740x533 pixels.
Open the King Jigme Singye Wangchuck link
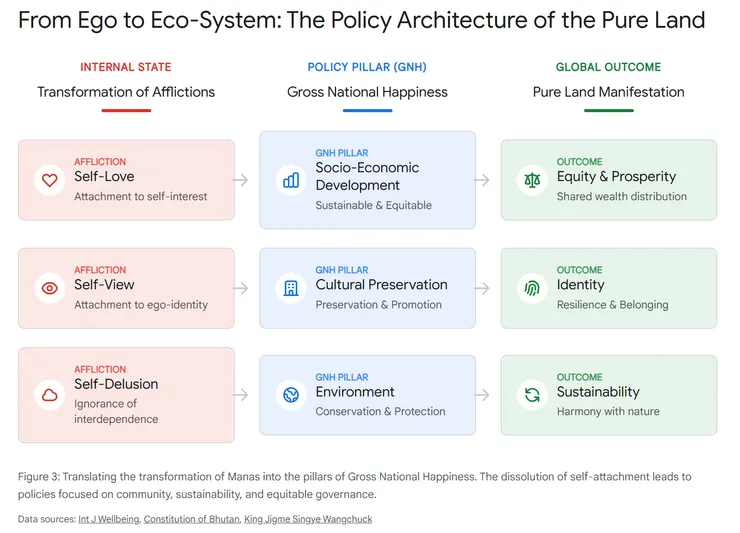[310, 519]
